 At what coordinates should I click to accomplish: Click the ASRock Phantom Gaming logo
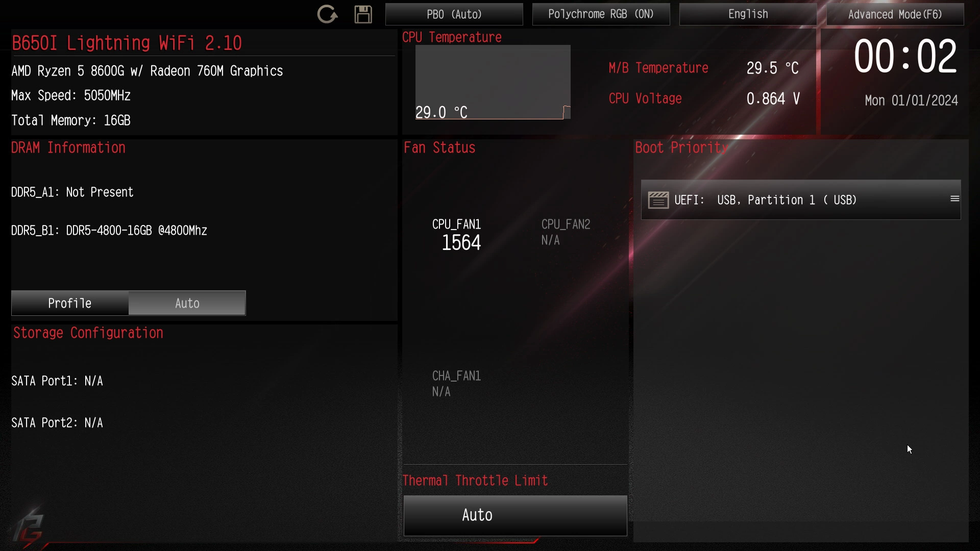coord(28,528)
